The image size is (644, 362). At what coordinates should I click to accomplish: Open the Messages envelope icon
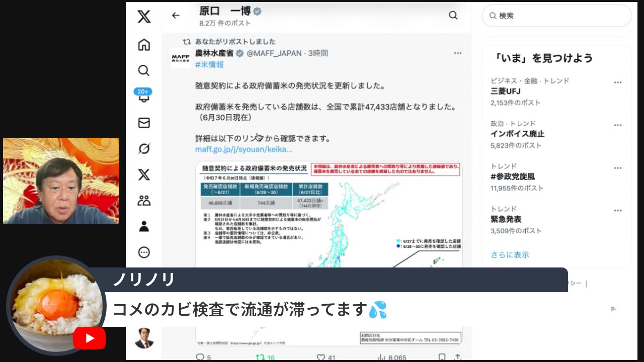coord(144,123)
